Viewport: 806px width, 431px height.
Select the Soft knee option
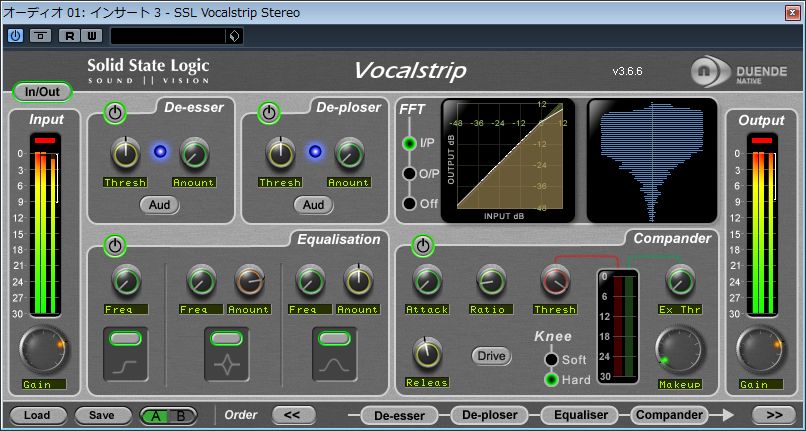click(552, 360)
